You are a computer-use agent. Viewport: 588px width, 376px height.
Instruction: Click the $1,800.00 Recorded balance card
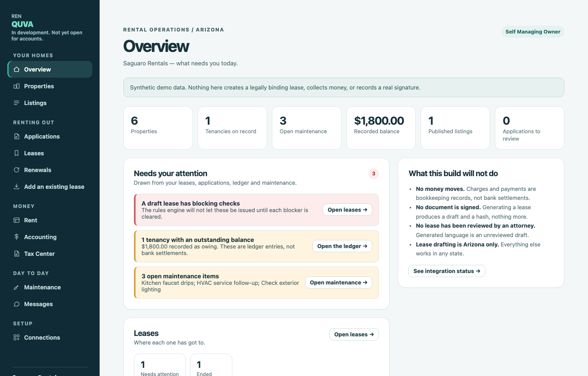coord(381,128)
